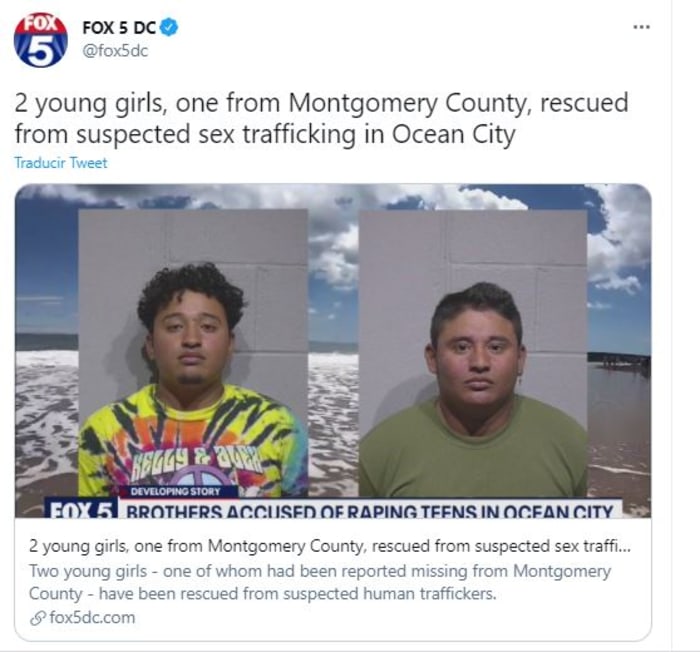This screenshot has height=652, width=700.
Task: Click the blue verified badge
Action: coord(169,28)
